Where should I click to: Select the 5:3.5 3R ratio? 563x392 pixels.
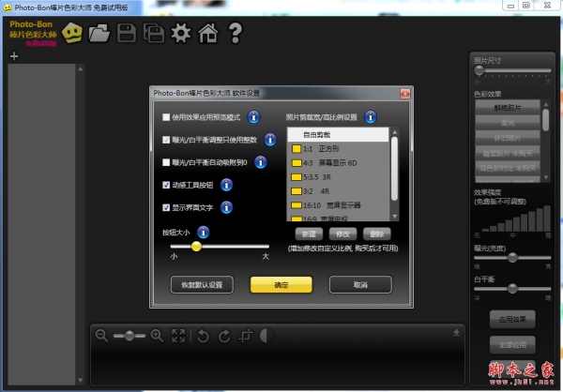(x=338, y=177)
